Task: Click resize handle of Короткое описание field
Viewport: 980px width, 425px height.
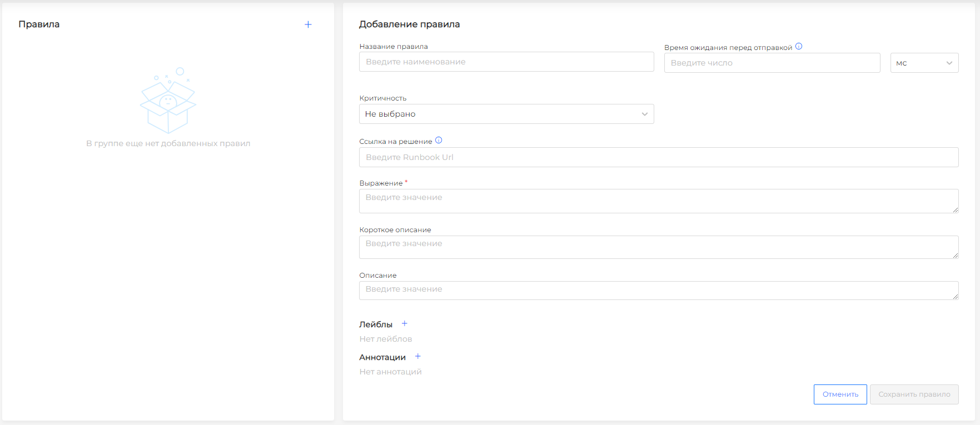Action: tap(955, 256)
